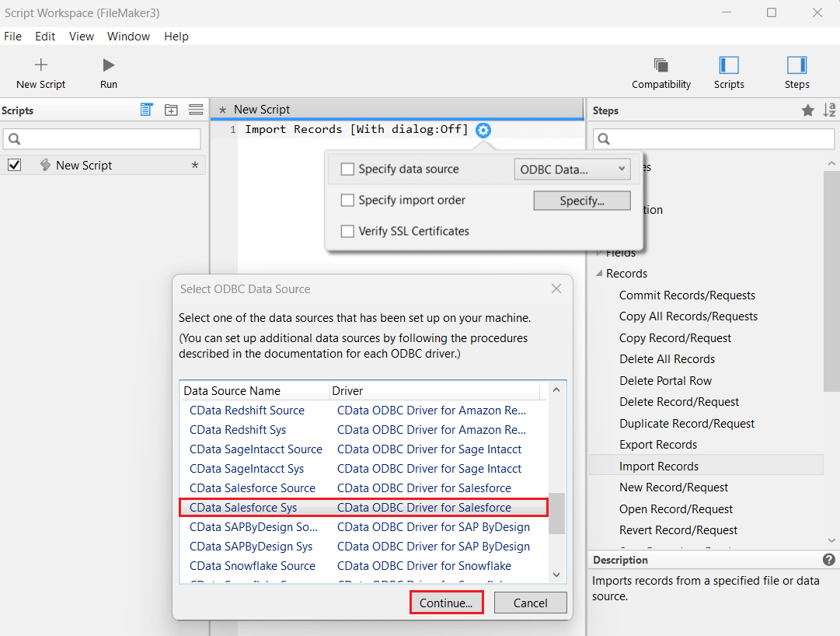Screen dimensions: 840x636
Task: Click the New Script plus icon
Action: (x=41, y=65)
